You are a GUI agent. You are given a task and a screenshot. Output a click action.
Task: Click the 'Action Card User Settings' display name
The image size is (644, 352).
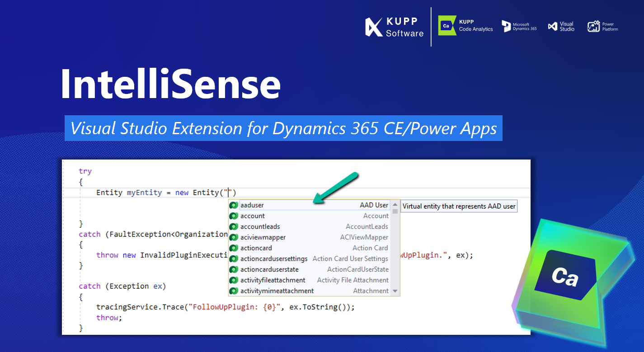(x=350, y=258)
